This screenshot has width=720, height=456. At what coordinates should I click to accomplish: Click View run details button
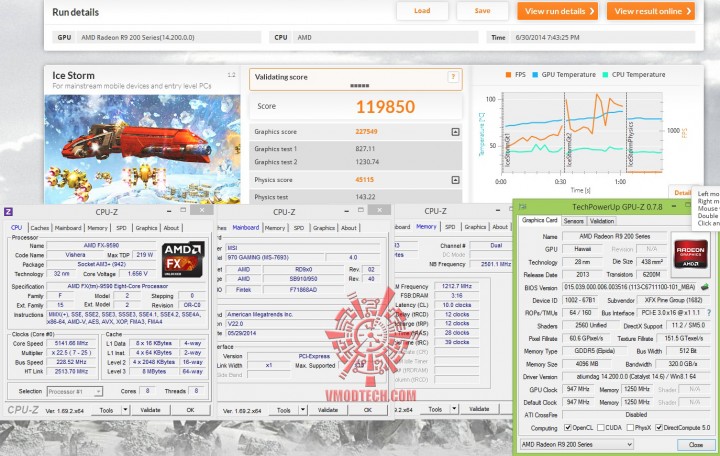(x=557, y=11)
